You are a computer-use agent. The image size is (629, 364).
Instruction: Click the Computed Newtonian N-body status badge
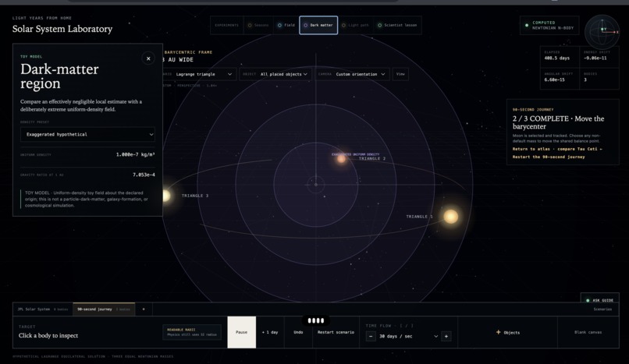(549, 25)
